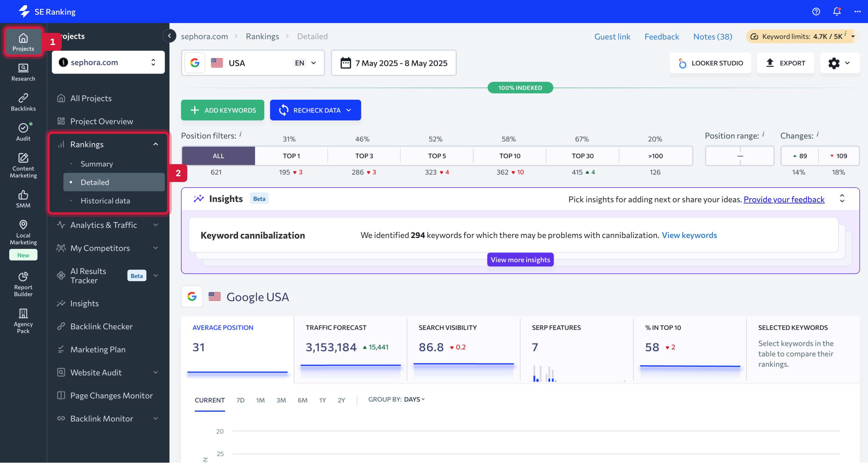Viewport: 868px width, 465px height.
Task: Open the Provide your feedback link
Action: (784, 199)
